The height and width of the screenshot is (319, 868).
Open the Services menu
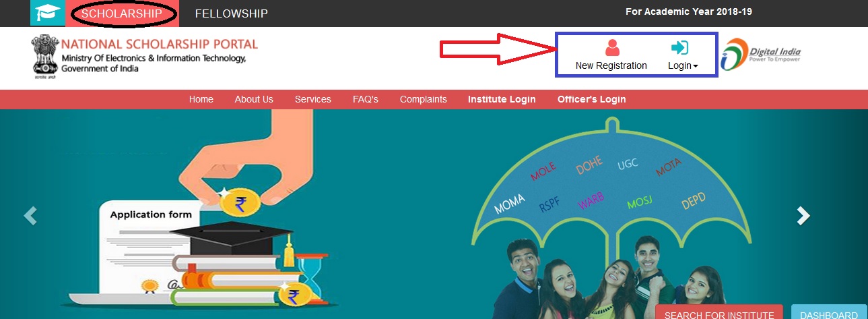click(x=313, y=99)
